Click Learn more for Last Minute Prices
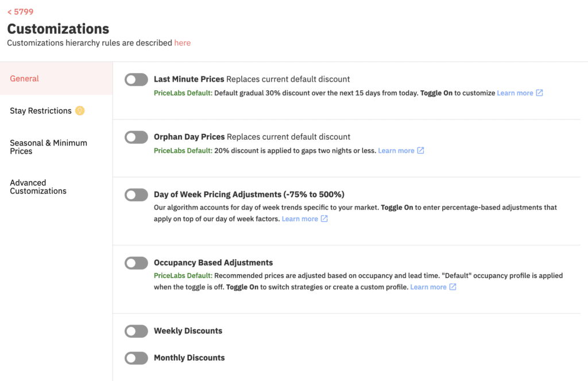Viewport: 588px width, 381px height. 514,93
